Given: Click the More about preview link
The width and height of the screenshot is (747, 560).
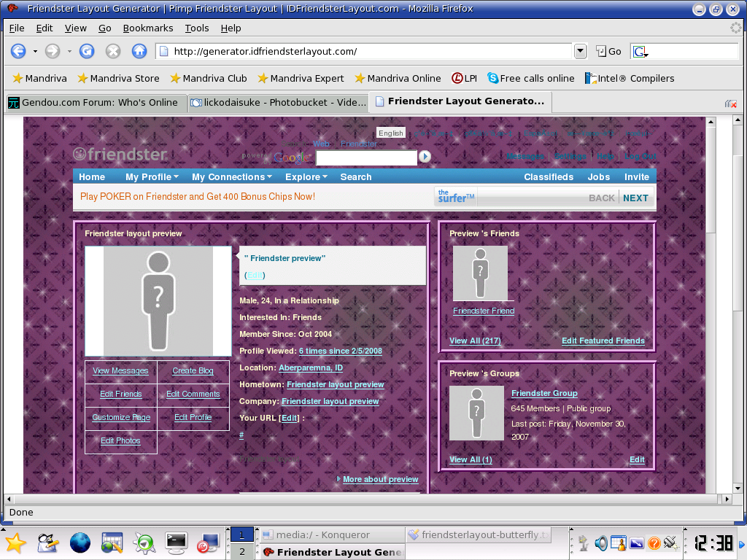Looking at the screenshot, I should pos(381,479).
